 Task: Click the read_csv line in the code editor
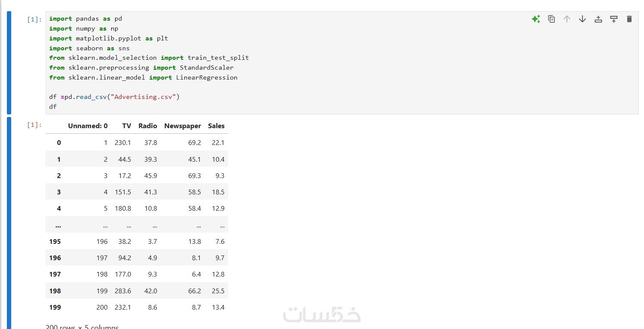point(114,97)
